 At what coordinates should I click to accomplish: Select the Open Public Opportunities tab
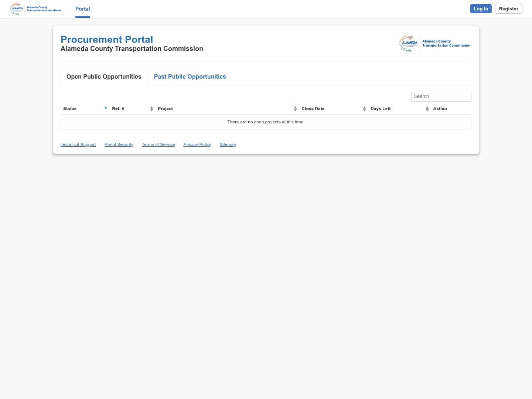104,77
